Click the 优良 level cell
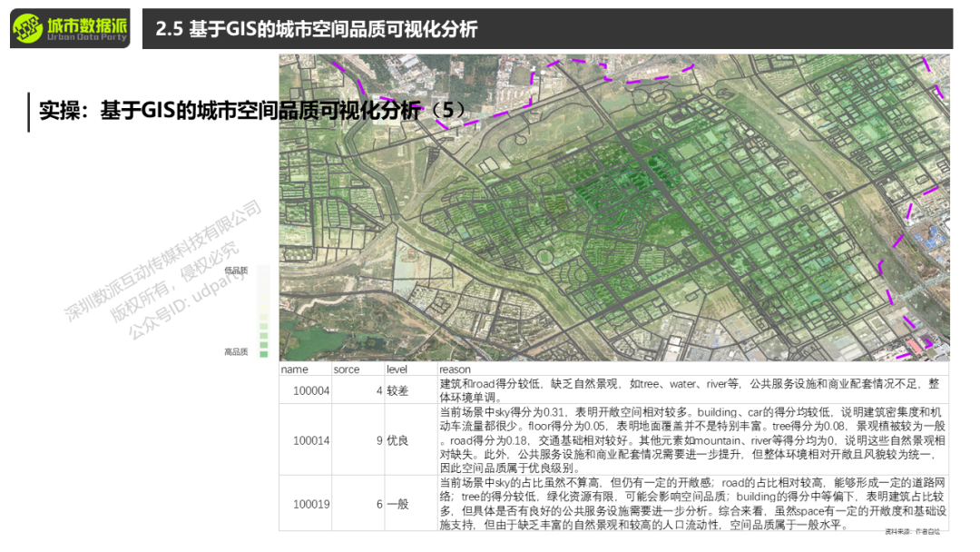This screenshot has width=980, height=552. 398,440
